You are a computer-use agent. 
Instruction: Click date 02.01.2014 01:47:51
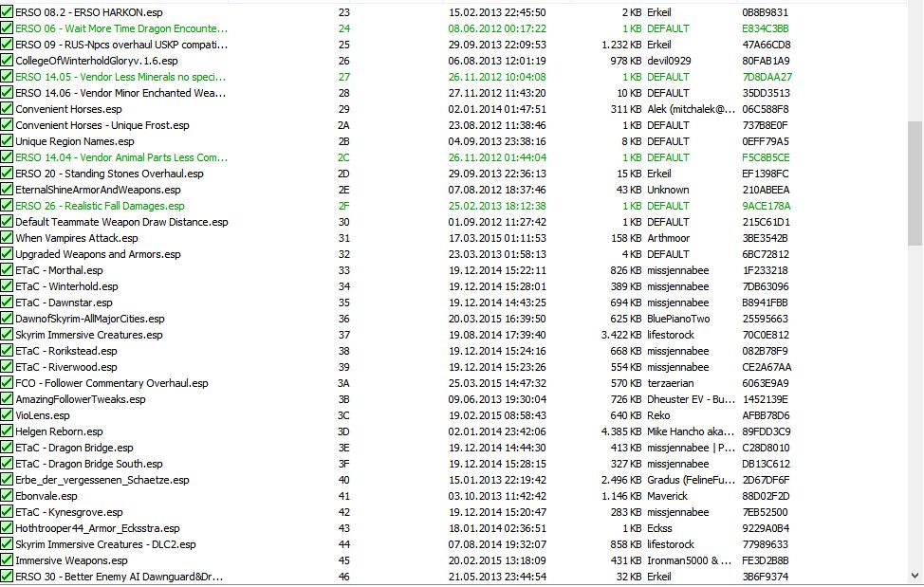point(497,109)
